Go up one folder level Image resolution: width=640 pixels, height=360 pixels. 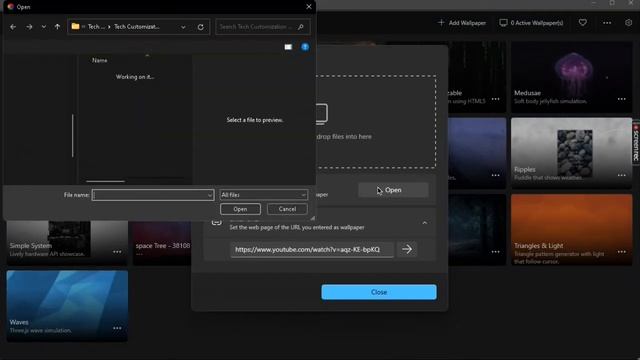coord(57,27)
